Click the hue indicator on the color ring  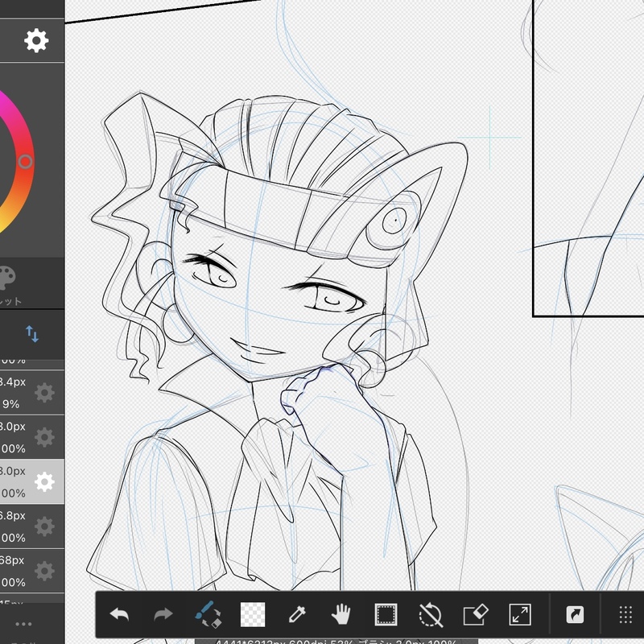25,162
